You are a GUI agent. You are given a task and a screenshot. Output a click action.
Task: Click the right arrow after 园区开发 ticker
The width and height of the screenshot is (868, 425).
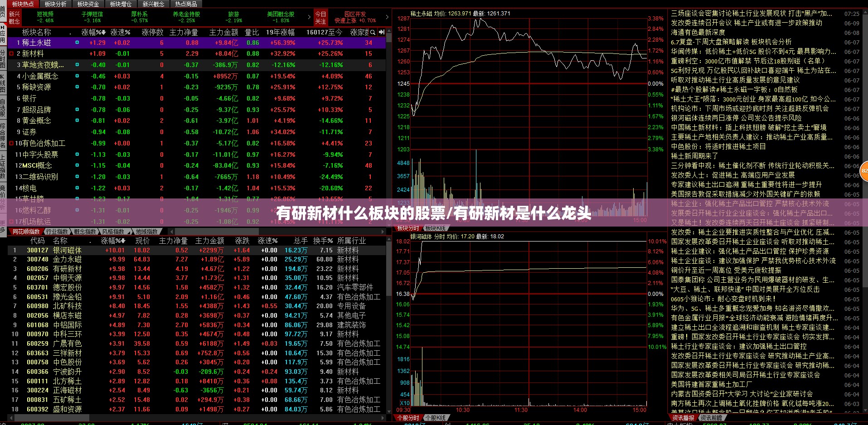click(387, 17)
